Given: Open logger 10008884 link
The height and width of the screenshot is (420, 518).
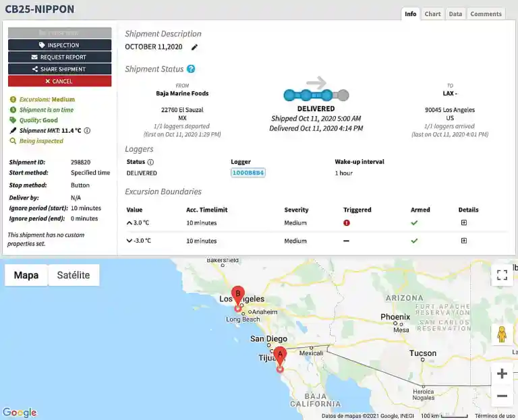Looking at the screenshot, I should [248, 173].
